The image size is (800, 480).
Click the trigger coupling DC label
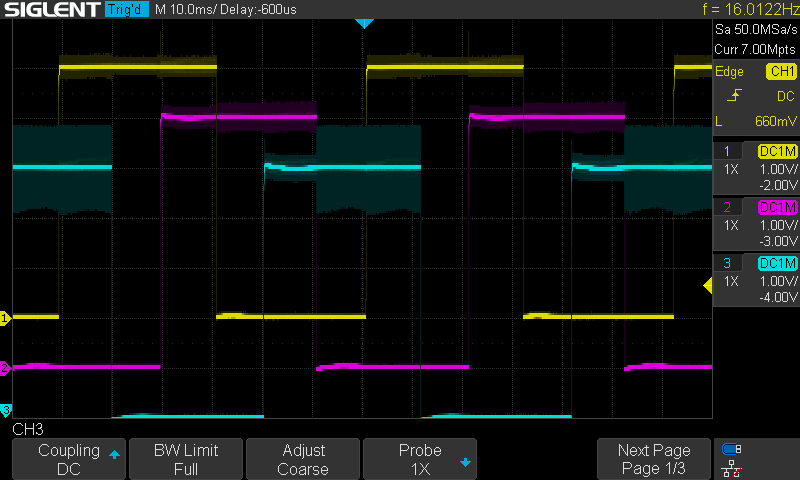point(786,96)
